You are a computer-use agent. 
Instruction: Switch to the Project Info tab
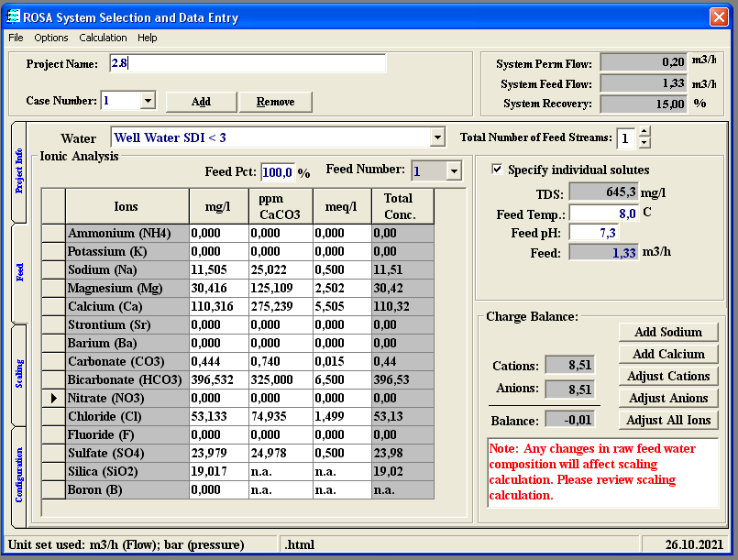[x=19, y=171]
